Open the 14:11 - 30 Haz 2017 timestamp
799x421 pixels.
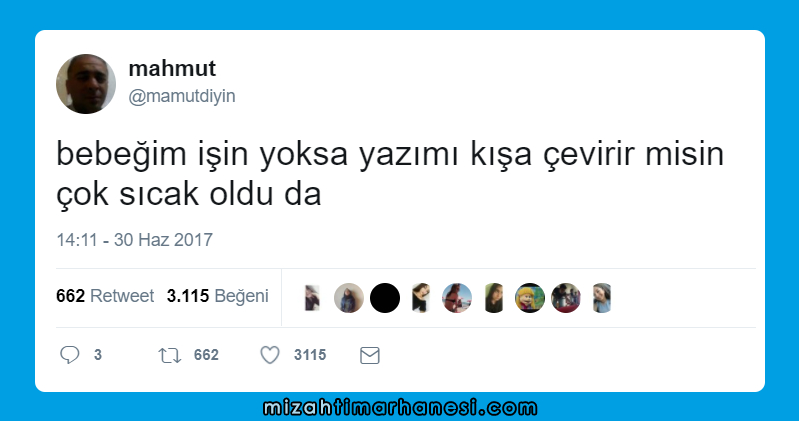point(135,240)
